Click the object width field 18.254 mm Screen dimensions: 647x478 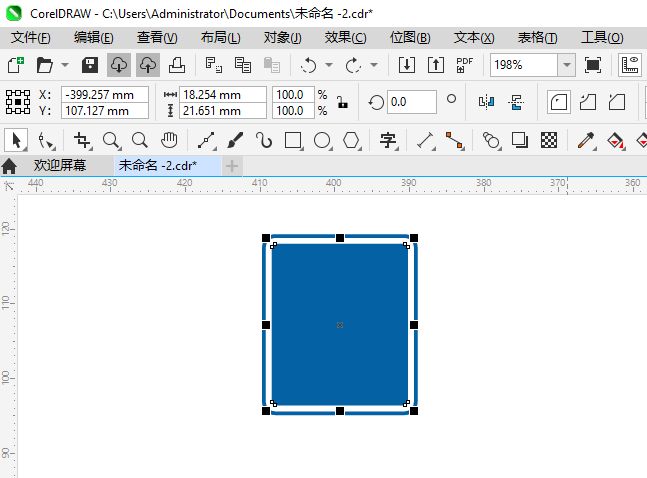pyautogui.click(x=223, y=95)
